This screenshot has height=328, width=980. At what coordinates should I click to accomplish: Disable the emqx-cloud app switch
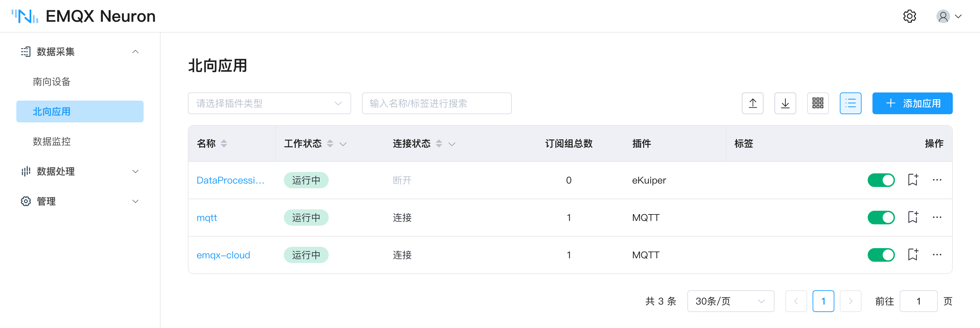click(x=881, y=255)
